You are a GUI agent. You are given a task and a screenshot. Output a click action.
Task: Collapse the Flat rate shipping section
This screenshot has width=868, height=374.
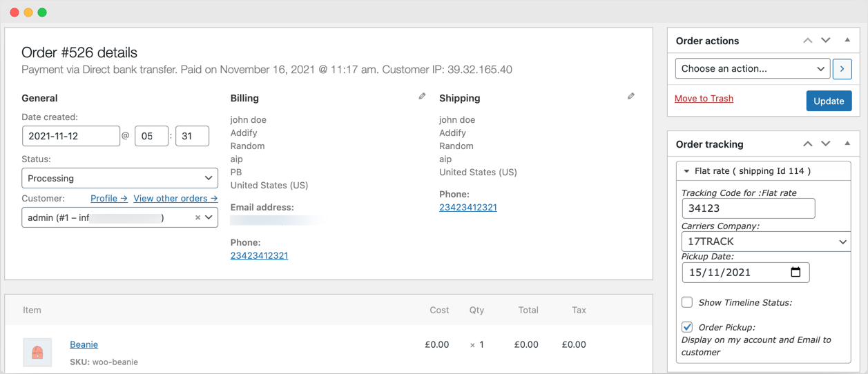click(686, 171)
